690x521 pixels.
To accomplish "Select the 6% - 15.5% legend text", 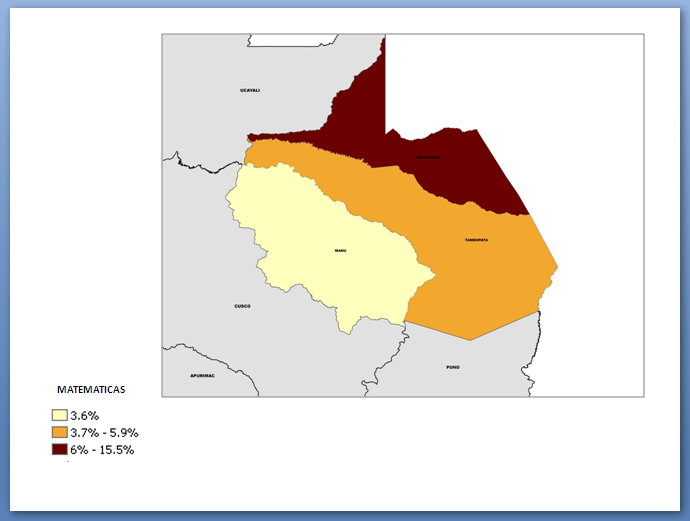I will coord(102,450).
